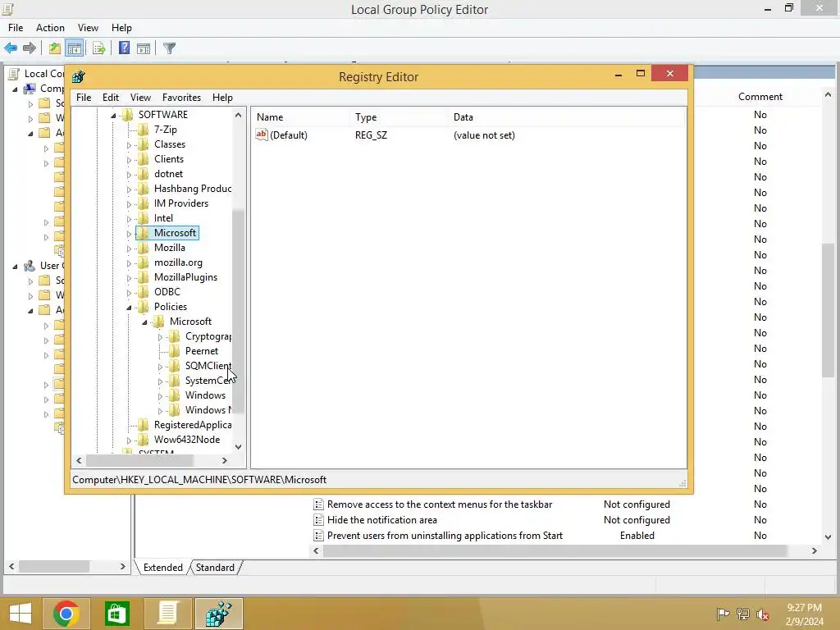The width and height of the screenshot is (840, 630).
Task: Open the Registry Editor View menu
Action: coord(140,98)
